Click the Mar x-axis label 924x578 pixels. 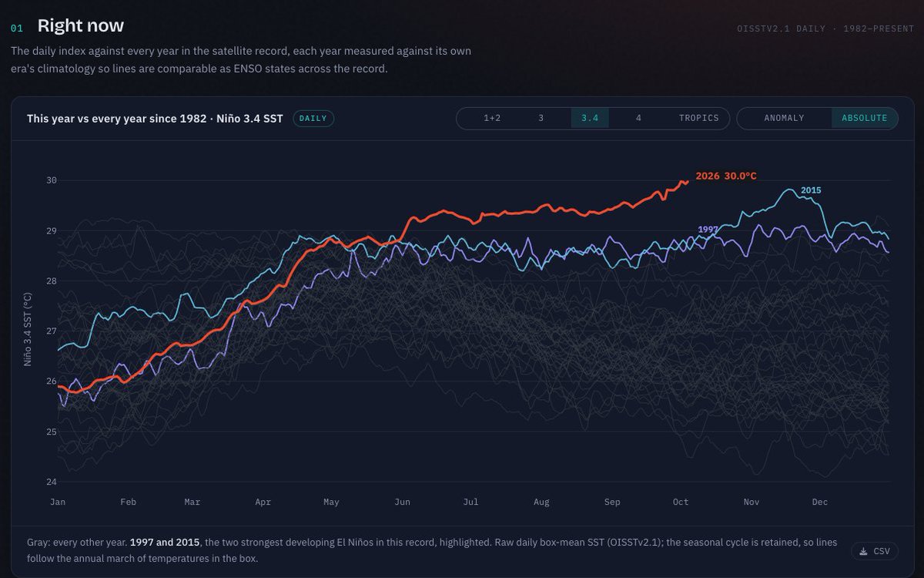tap(192, 502)
